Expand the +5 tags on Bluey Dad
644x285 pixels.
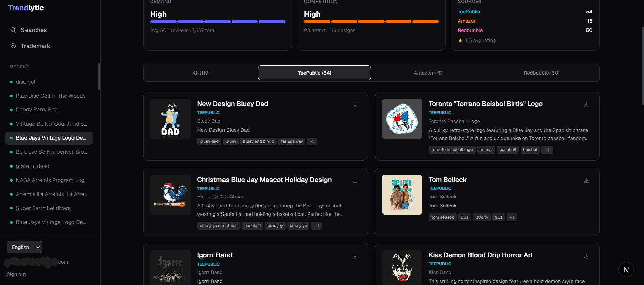(x=312, y=141)
